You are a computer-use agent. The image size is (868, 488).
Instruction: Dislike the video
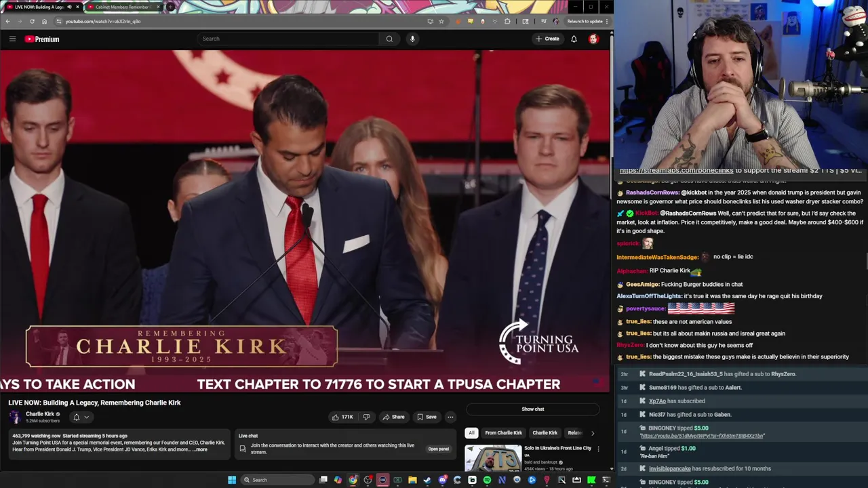tap(366, 417)
